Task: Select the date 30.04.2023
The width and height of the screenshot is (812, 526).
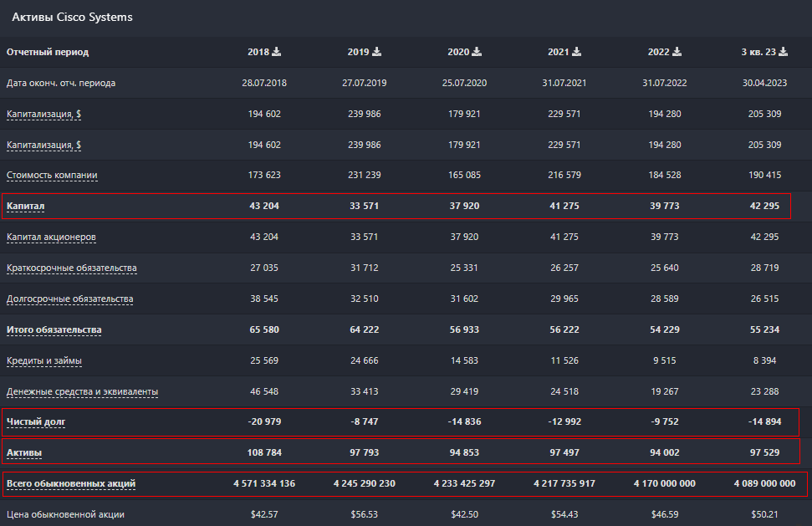Action: pos(764,83)
